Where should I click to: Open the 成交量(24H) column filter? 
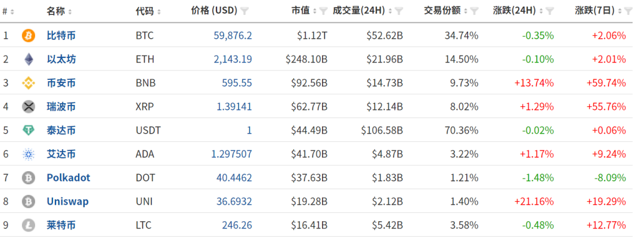pos(398,11)
